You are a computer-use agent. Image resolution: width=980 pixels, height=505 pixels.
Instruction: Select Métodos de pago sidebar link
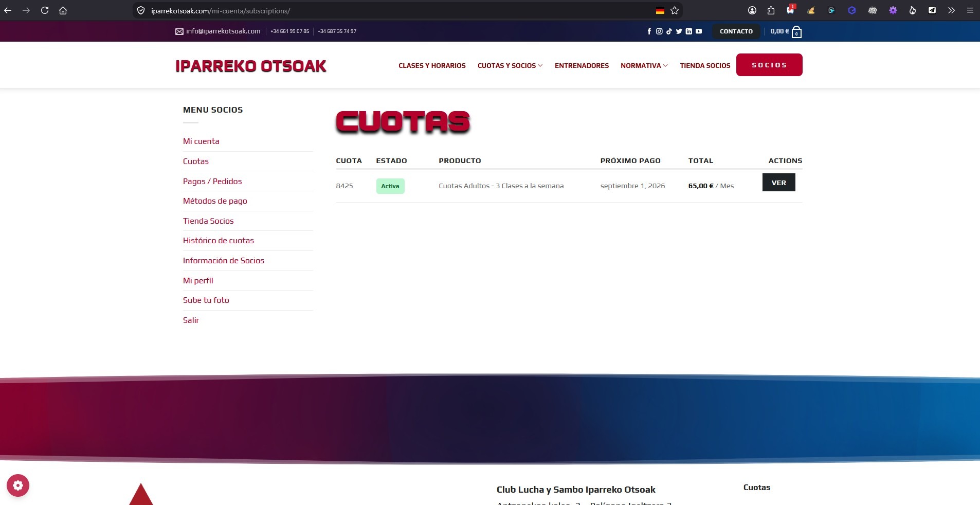(x=215, y=201)
